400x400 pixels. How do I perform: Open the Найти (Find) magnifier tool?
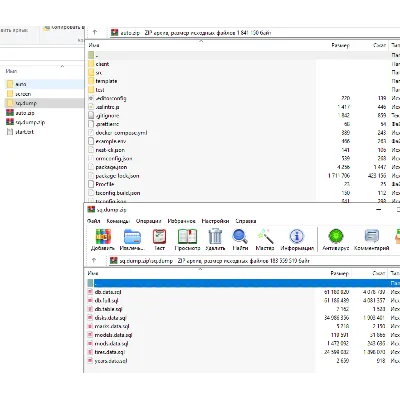click(240, 240)
